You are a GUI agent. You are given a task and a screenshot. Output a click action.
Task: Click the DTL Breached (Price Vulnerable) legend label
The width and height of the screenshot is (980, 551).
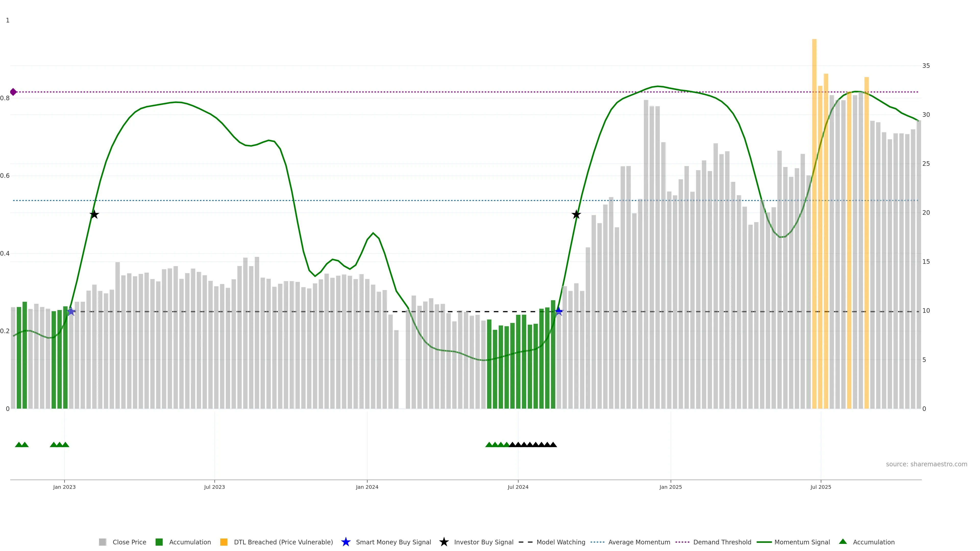(283, 542)
